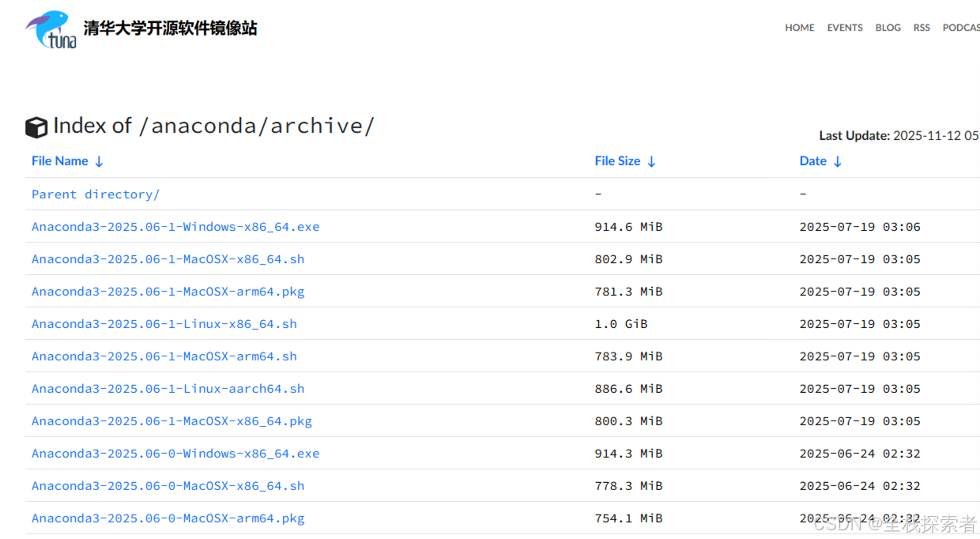Sort listing by File Name column

click(x=59, y=160)
